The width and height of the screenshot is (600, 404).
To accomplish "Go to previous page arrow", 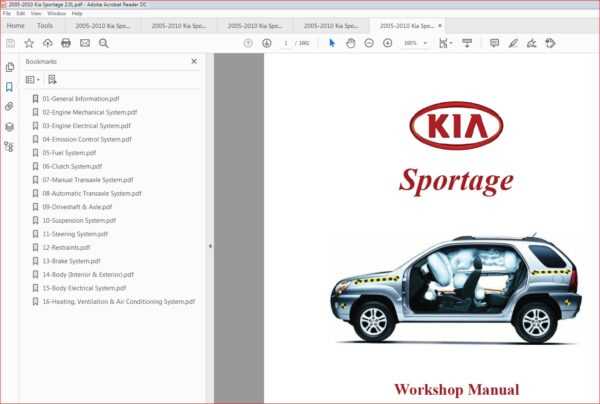I will pyautogui.click(x=248, y=43).
